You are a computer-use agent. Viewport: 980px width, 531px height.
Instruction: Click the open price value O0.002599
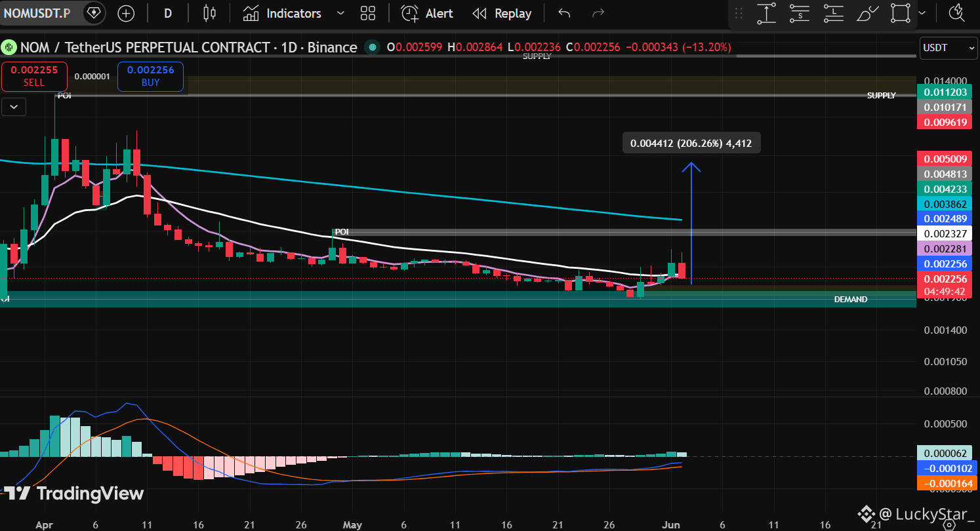(x=414, y=47)
